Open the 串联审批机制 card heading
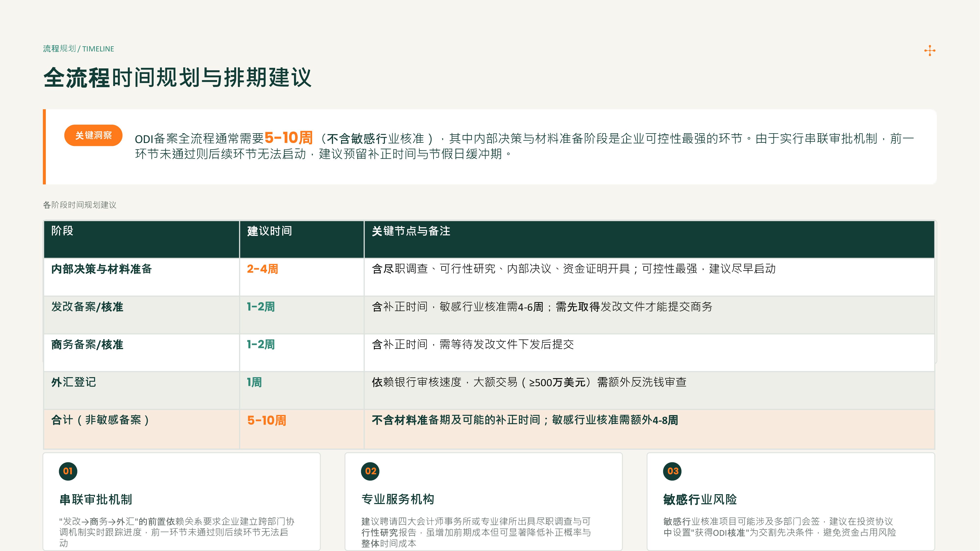 [96, 499]
